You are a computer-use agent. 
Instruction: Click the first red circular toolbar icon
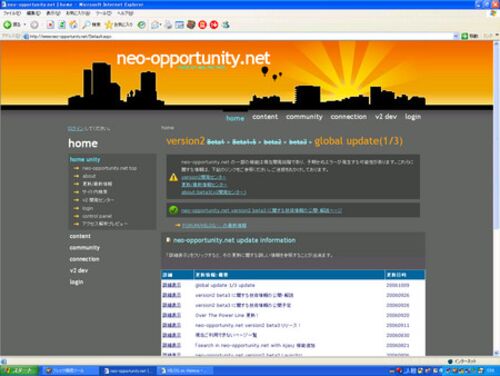pos(202,25)
